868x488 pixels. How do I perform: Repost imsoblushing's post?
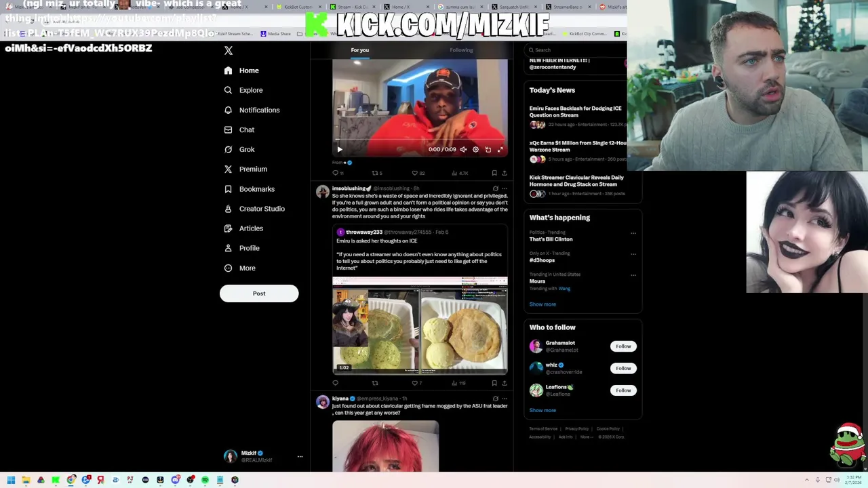point(374,383)
